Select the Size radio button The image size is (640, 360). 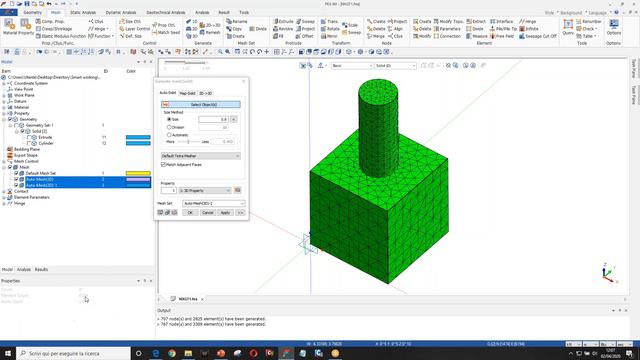pyautogui.click(x=169, y=119)
